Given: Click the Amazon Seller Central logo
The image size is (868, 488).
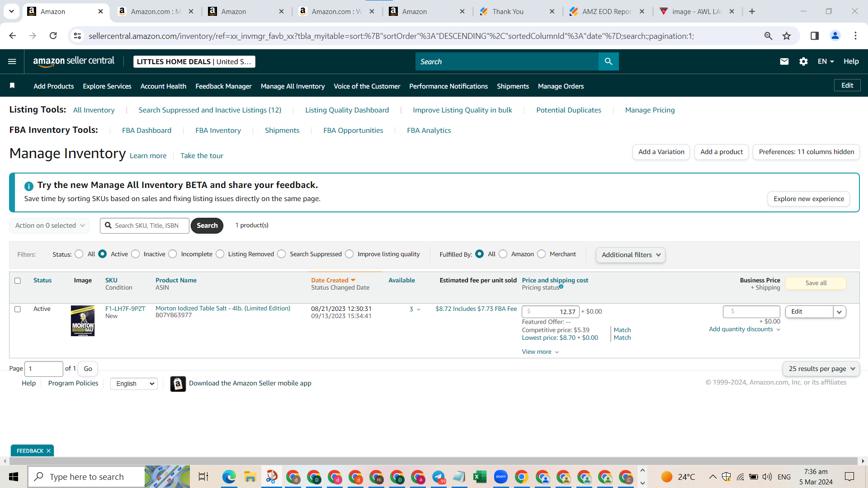Looking at the screenshot, I should click(x=74, y=61).
